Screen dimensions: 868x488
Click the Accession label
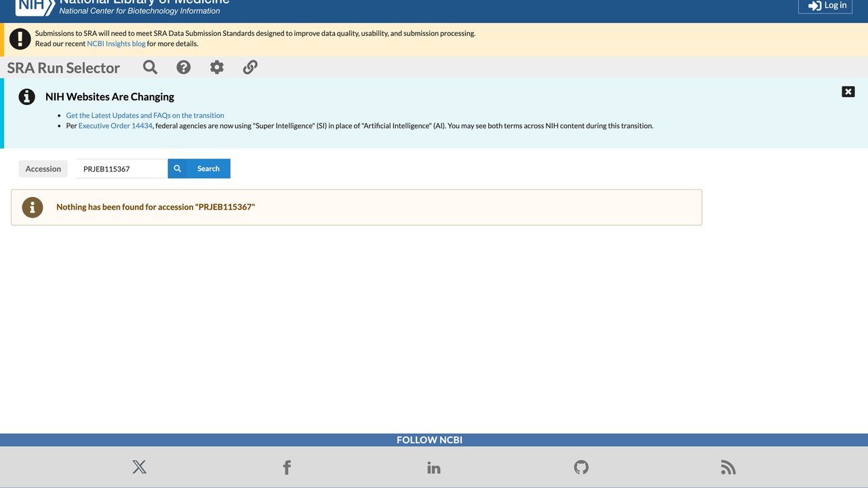click(x=43, y=169)
